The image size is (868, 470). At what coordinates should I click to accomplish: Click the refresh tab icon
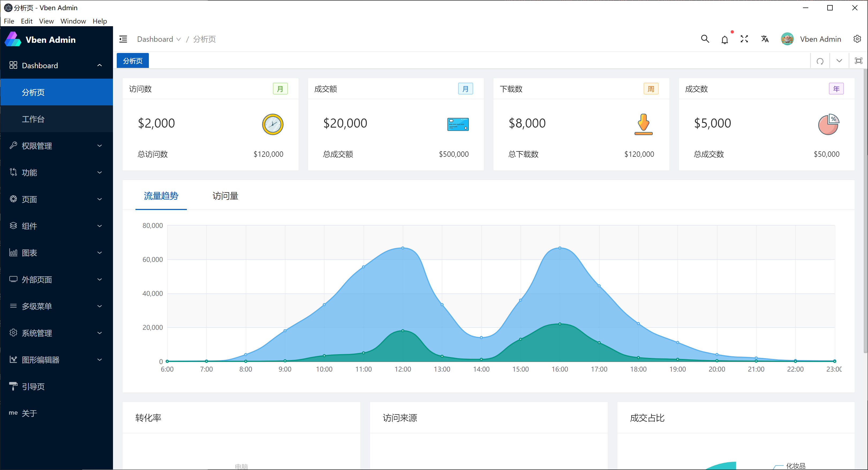click(820, 61)
